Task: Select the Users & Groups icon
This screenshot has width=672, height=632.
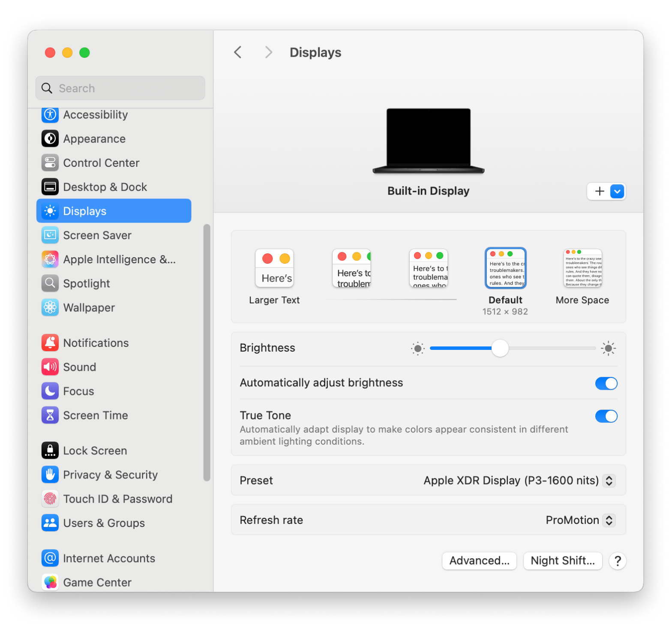Action: pos(50,523)
